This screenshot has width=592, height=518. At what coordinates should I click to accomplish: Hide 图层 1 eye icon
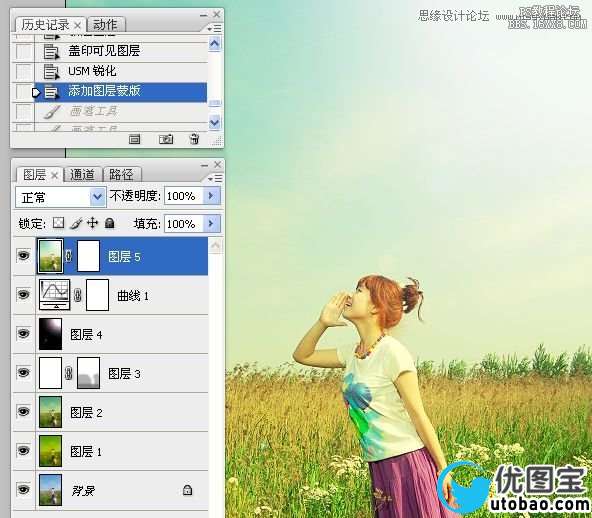(23, 450)
